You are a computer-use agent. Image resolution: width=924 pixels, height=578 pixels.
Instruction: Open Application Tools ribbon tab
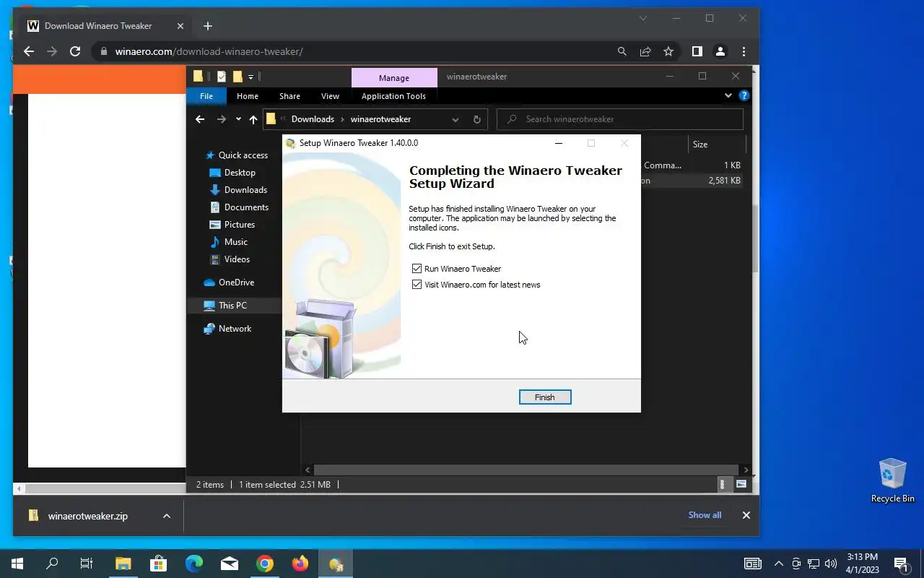[393, 96]
